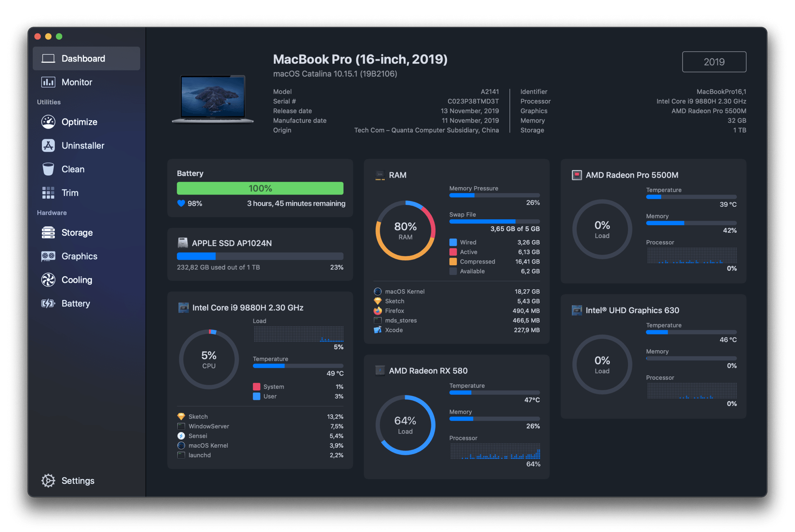Click the SSD storage usage bar
This screenshot has height=532, width=795.
[x=260, y=256]
